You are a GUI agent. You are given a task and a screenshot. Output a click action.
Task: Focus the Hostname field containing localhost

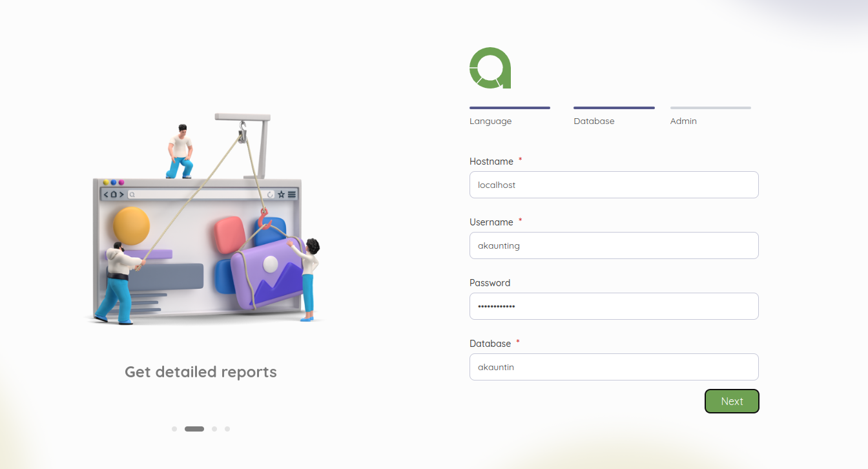point(614,185)
